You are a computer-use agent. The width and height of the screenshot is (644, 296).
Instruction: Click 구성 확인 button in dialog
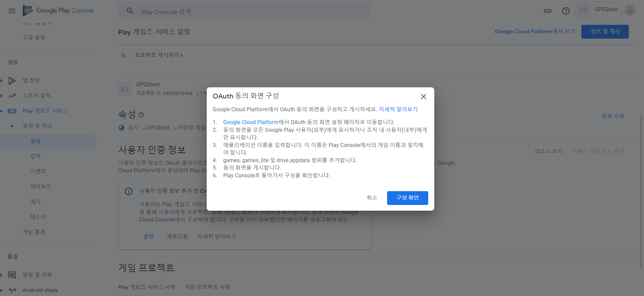407,198
